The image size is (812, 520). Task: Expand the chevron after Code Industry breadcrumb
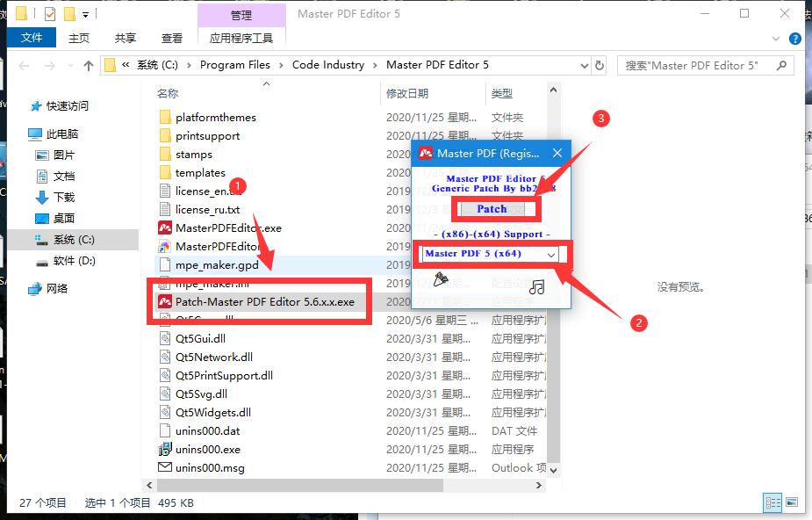[376, 65]
